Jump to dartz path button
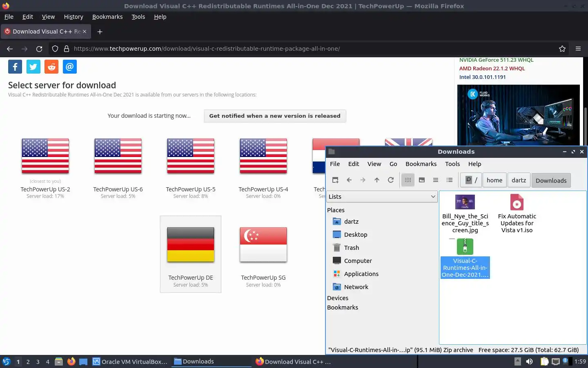Image resolution: width=588 pixels, height=368 pixels. click(x=519, y=180)
